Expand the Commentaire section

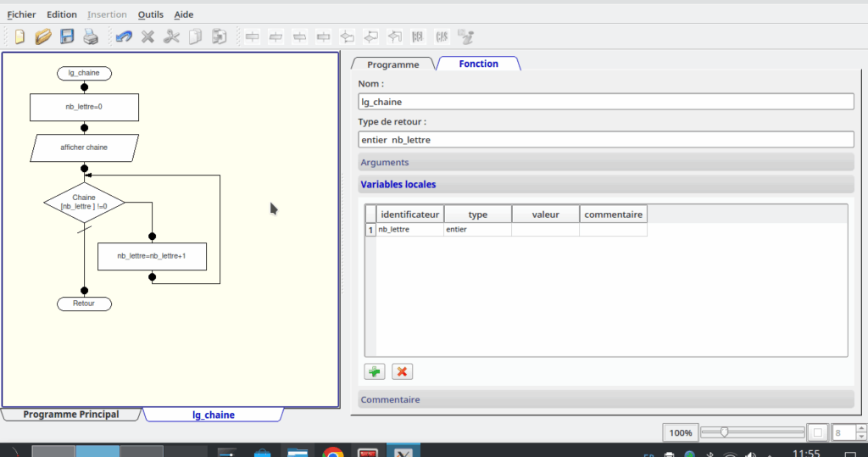[605, 399]
